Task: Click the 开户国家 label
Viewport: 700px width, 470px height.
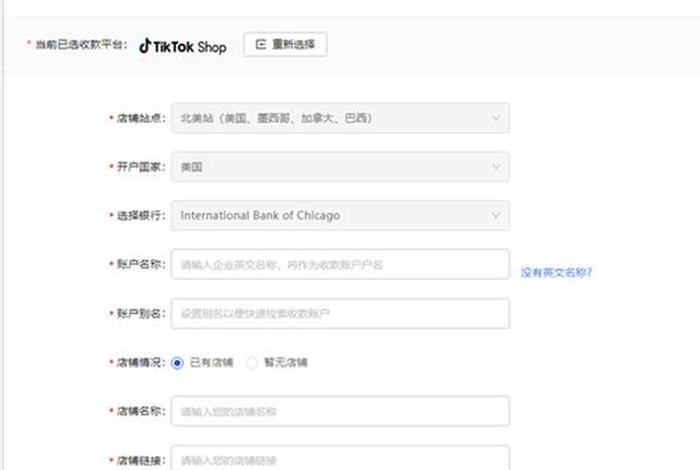Action: (x=141, y=167)
